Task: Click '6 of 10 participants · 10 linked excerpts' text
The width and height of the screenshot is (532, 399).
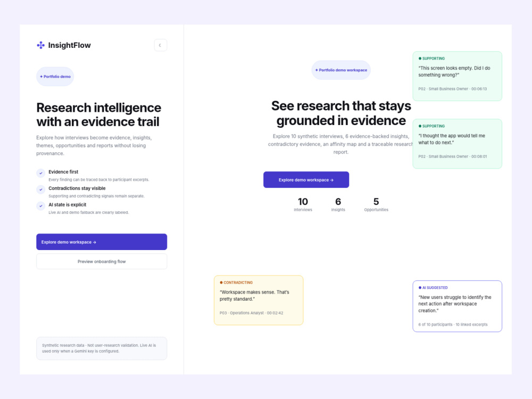Action: [453, 325]
